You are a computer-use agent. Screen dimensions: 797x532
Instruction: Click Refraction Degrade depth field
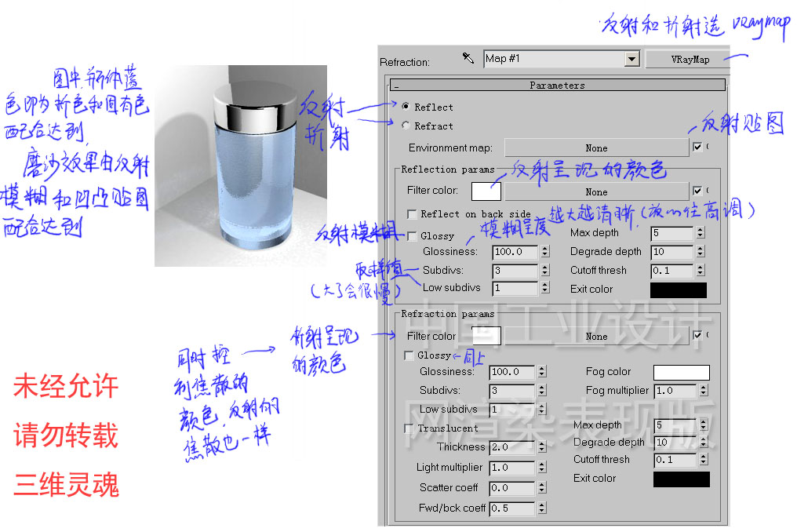click(x=675, y=443)
